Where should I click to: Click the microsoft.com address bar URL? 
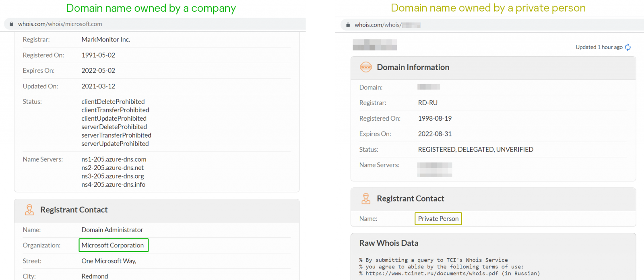pyautogui.click(x=60, y=24)
